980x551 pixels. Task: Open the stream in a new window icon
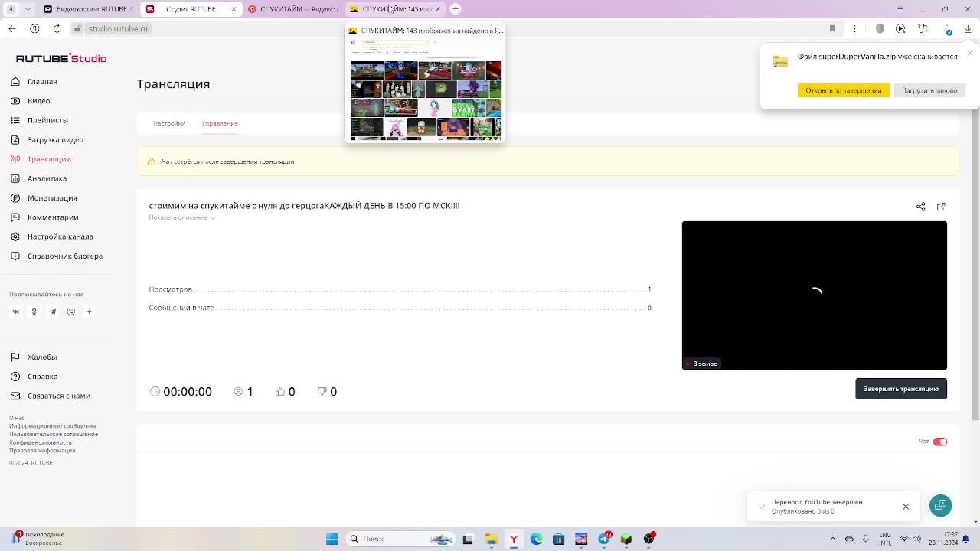click(x=941, y=207)
